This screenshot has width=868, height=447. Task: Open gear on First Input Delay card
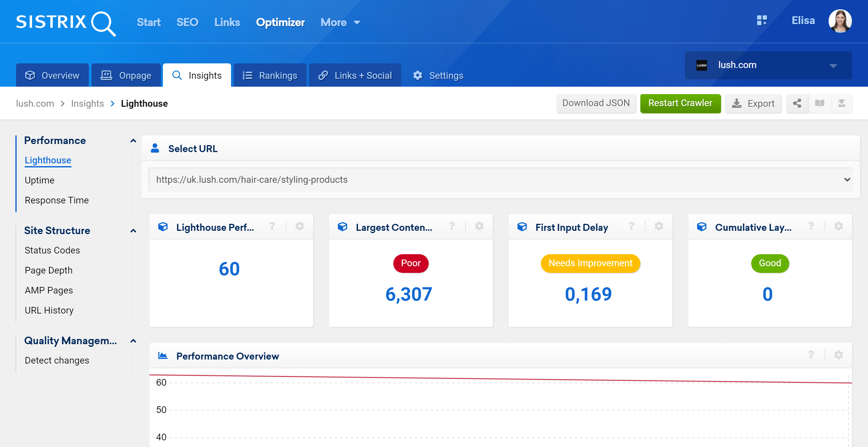click(x=659, y=226)
